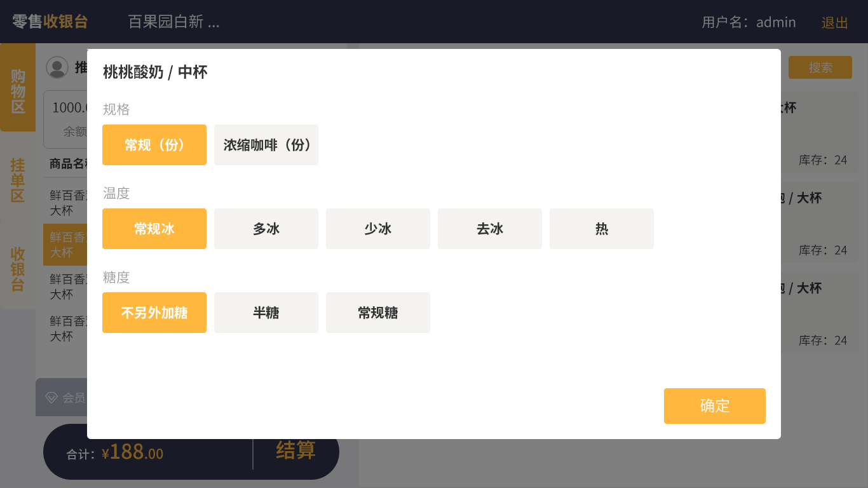
Task: Pick 少冰 ice level
Action: point(378,229)
